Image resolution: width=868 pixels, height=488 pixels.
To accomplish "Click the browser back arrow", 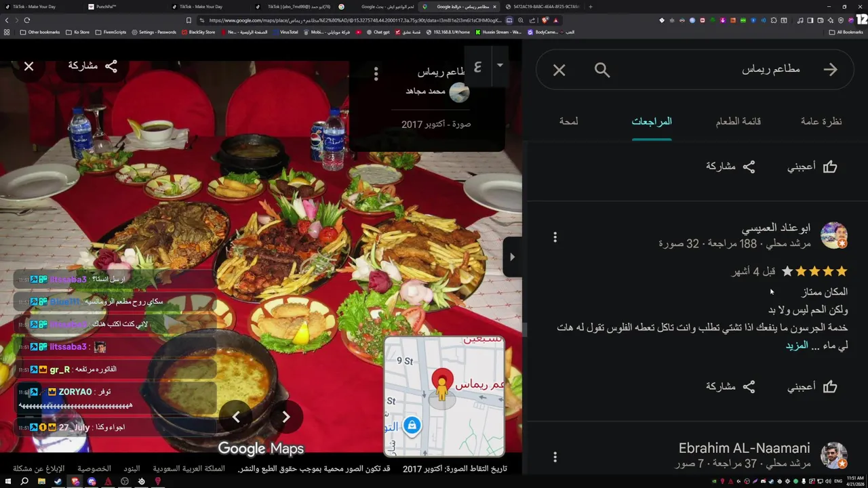I will click(x=7, y=20).
